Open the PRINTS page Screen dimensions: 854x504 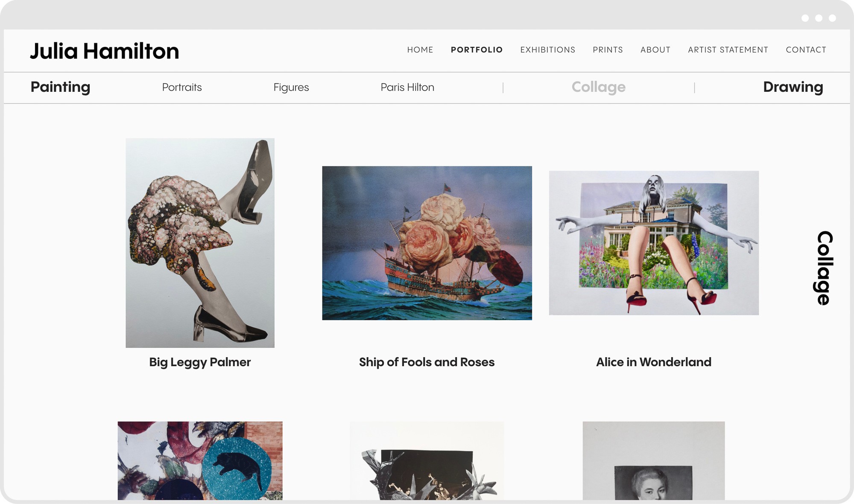(608, 50)
